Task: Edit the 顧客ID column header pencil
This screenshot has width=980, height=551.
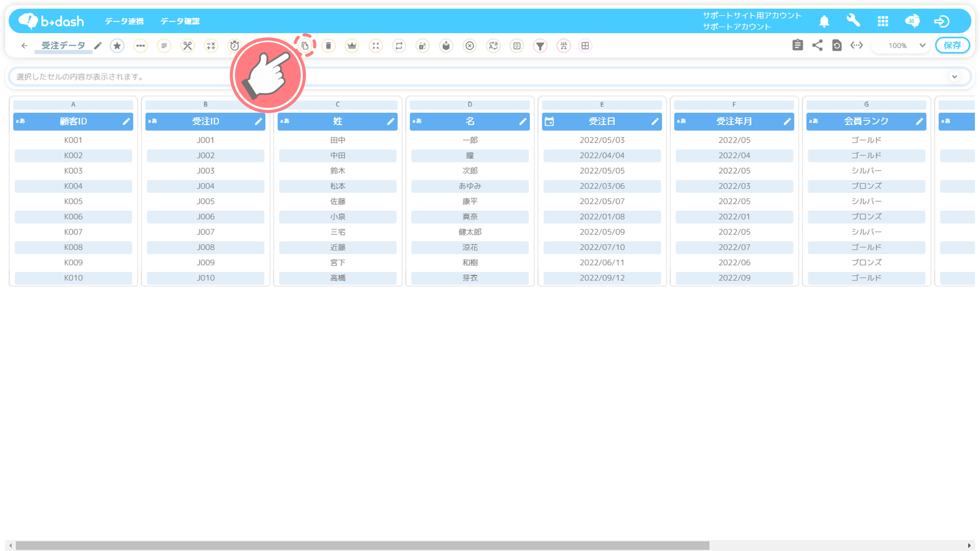Action: coord(126,121)
